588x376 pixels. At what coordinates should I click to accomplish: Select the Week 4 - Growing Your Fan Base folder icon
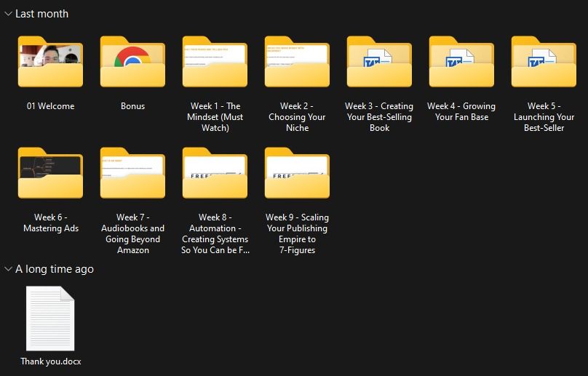(x=461, y=63)
